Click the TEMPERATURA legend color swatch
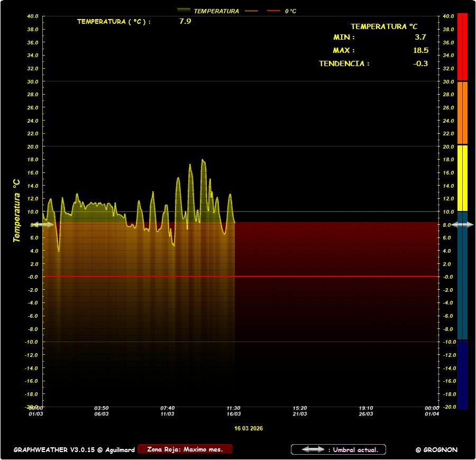This screenshot has width=476, height=460. (x=184, y=11)
